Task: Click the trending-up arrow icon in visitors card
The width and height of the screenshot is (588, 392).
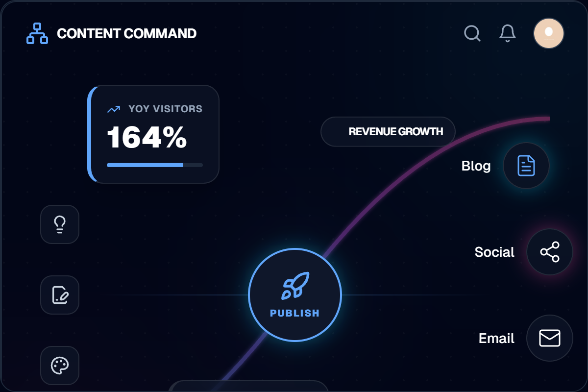Action: (x=114, y=109)
